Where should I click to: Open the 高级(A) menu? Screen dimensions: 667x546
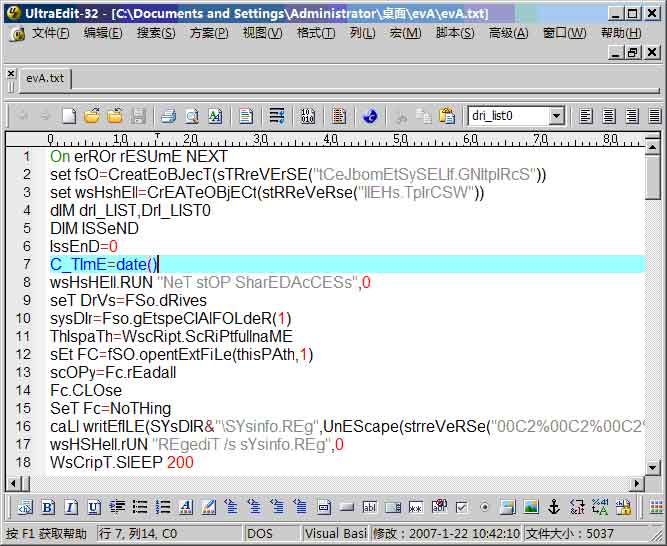pos(509,33)
